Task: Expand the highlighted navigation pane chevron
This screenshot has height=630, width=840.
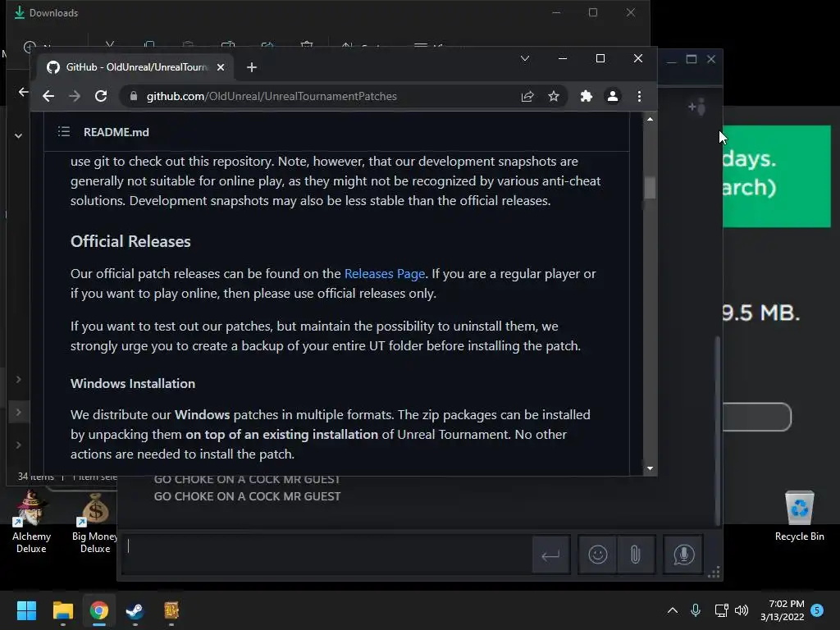Action: [18, 412]
